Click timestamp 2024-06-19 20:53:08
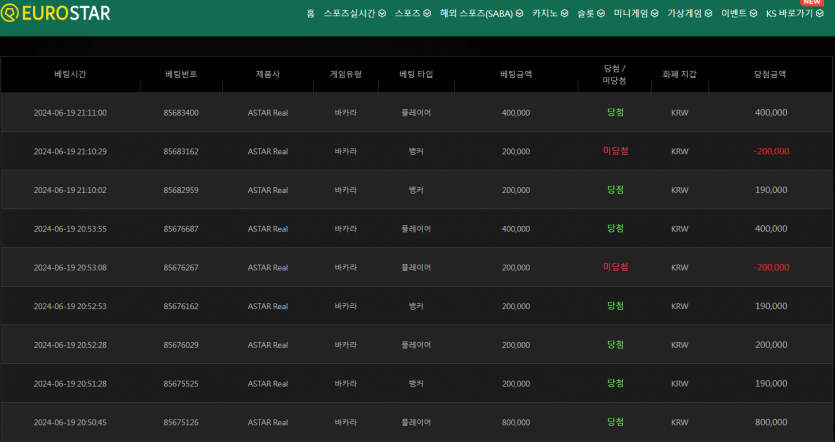835x442 pixels. click(70, 267)
